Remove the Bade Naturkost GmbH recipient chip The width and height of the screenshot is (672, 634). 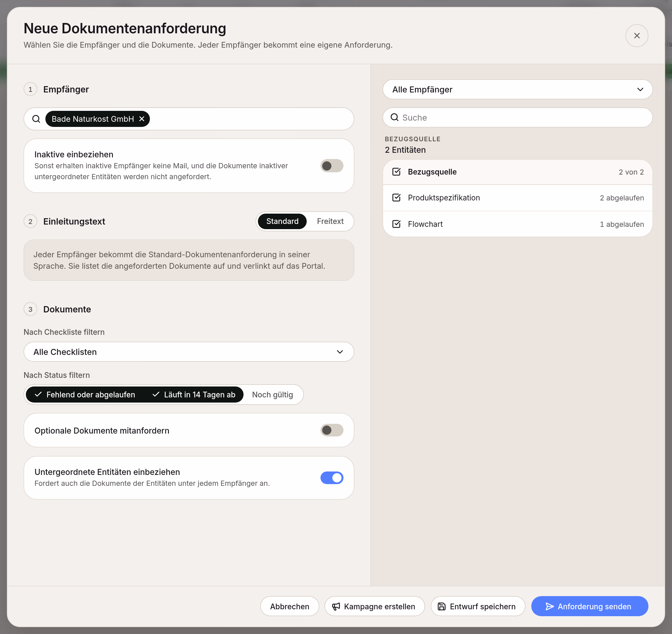pos(142,119)
